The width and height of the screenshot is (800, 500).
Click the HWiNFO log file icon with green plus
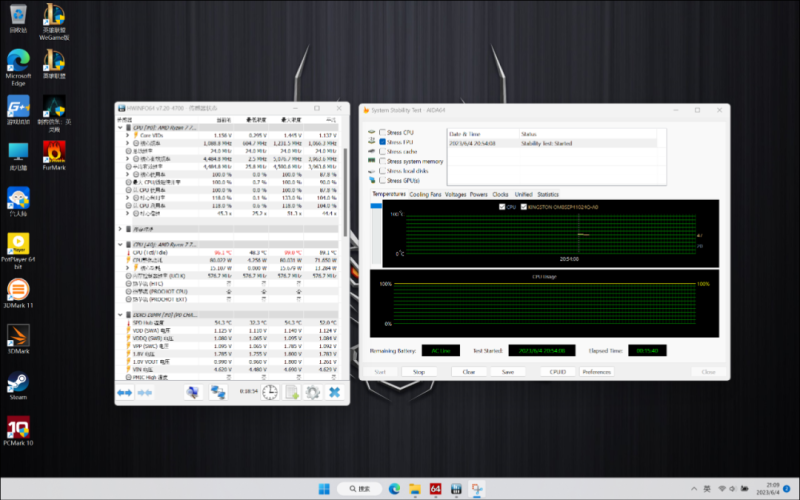291,393
